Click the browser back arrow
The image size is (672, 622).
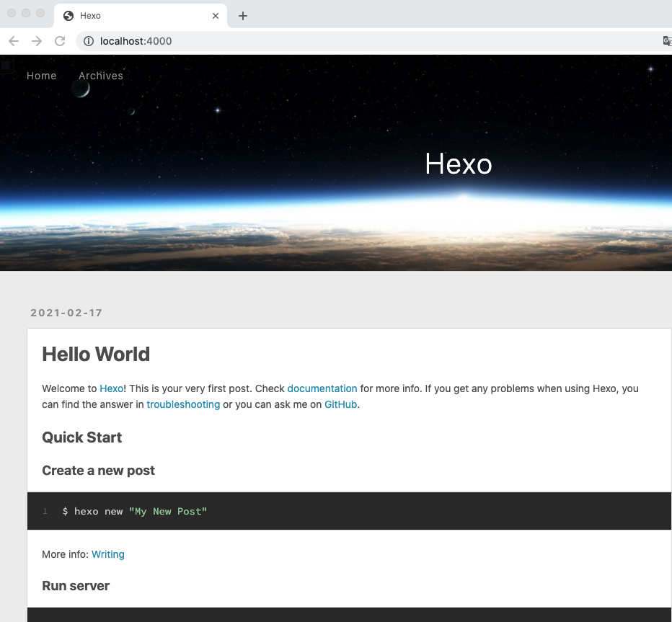[x=14, y=41]
